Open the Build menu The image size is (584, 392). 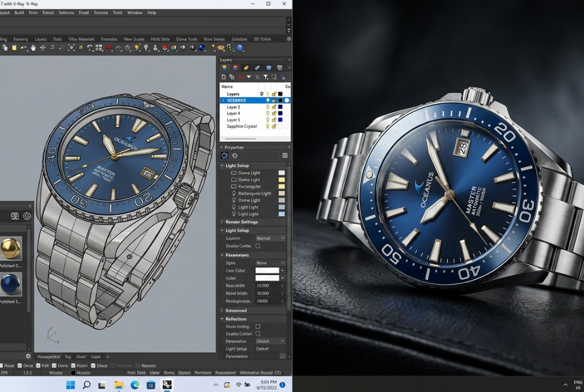(19, 13)
